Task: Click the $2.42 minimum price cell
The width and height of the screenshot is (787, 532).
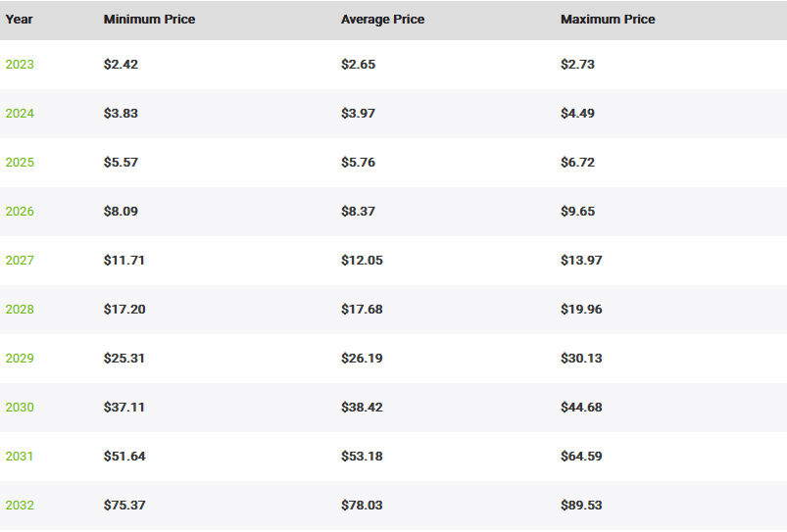Action: (121, 65)
